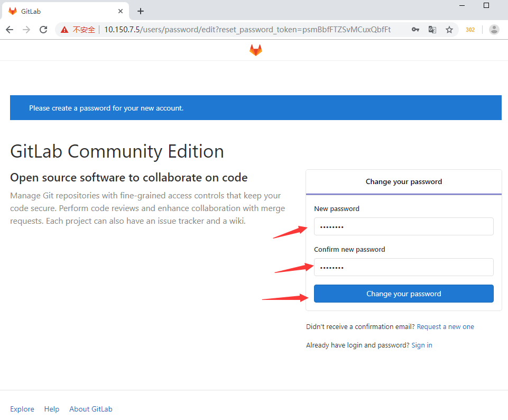
Task: Click the GitLab fox logo on the page
Action: pyautogui.click(x=255, y=49)
